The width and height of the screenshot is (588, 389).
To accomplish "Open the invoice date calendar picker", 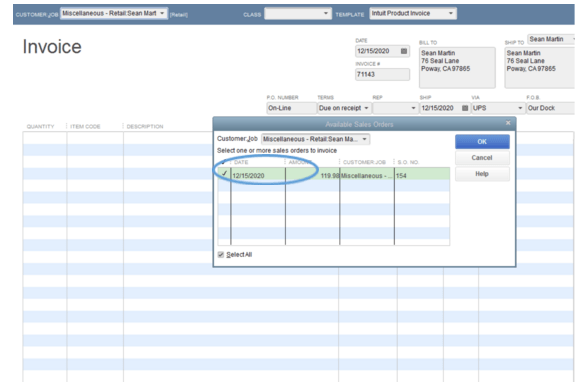I will pos(404,51).
